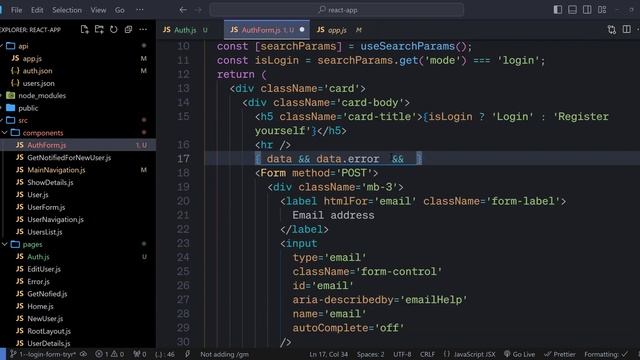Image resolution: width=640 pixels, height=360 pixels.
Task: Open the File menu
Action: [17, 10]
